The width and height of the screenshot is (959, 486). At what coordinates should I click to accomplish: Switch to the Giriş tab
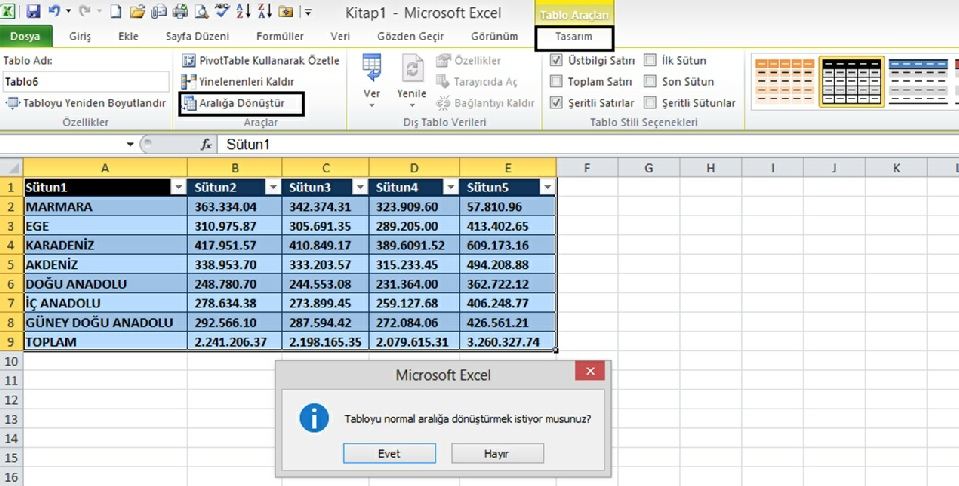tap(80, 36)
